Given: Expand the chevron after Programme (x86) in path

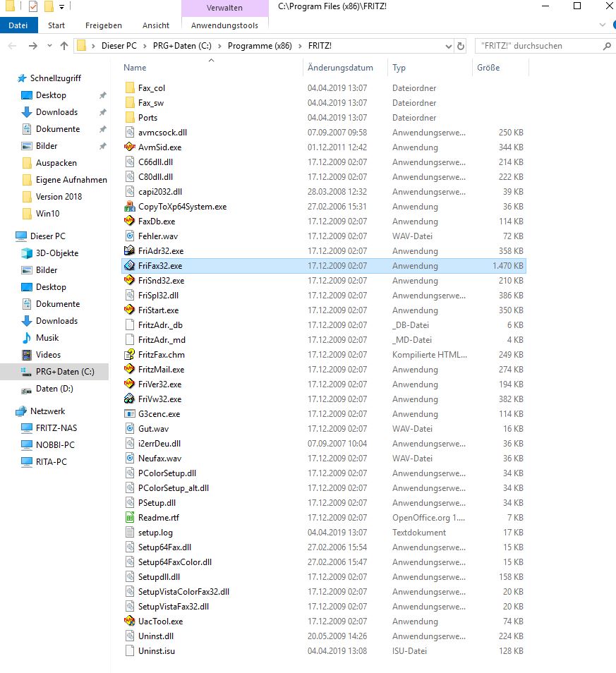Looking at the screenshot, I should point(300,46).
